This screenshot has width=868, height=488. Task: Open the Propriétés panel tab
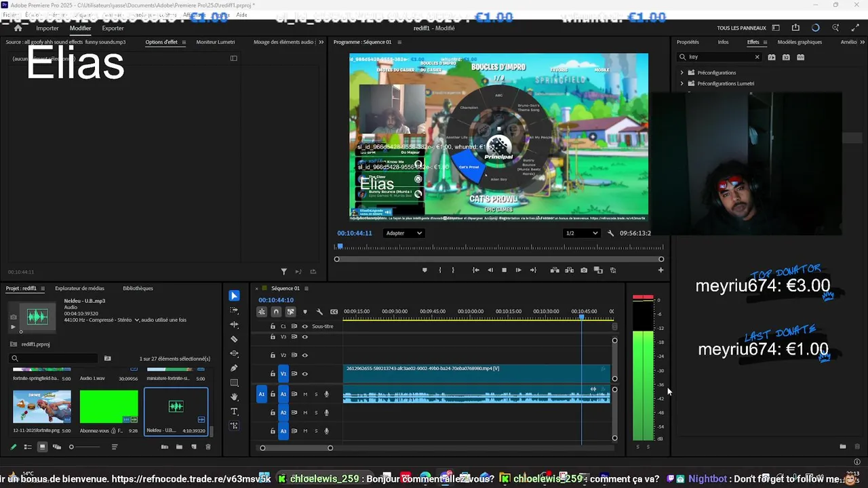click(688, 42)
